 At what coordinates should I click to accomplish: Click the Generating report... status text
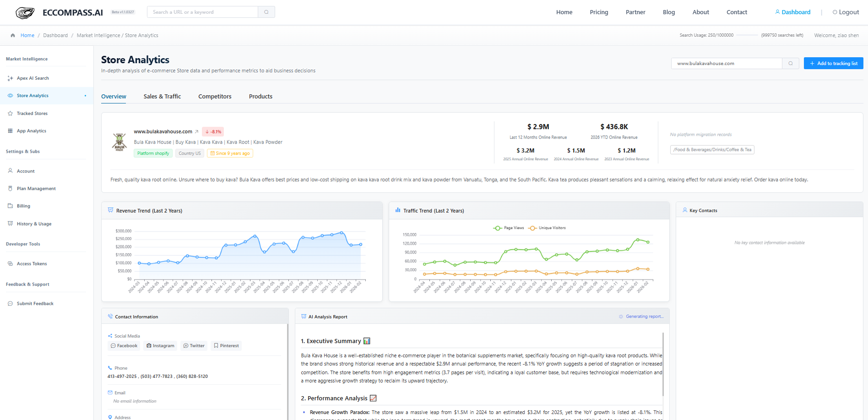pyautogui.click(x=645, y=317)
